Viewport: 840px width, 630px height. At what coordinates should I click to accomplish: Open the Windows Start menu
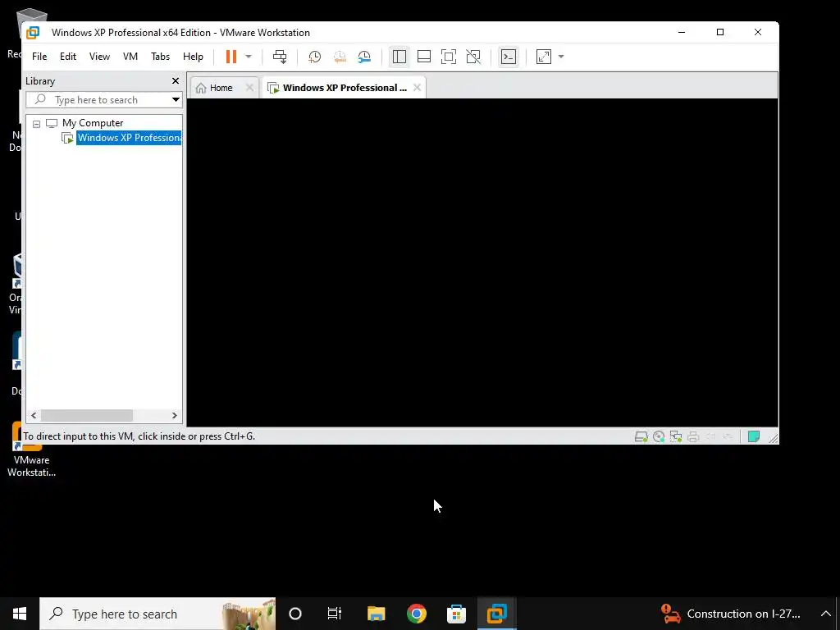click(x=20, y=614)
